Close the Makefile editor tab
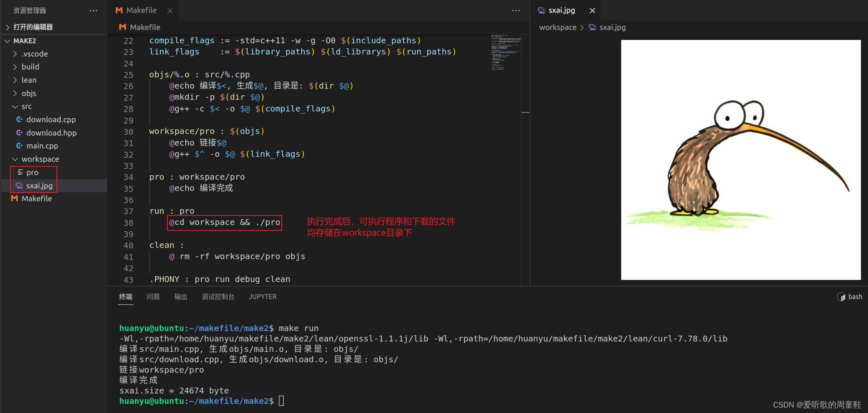This screenshot has height=413, width=868. pos(170,10)
